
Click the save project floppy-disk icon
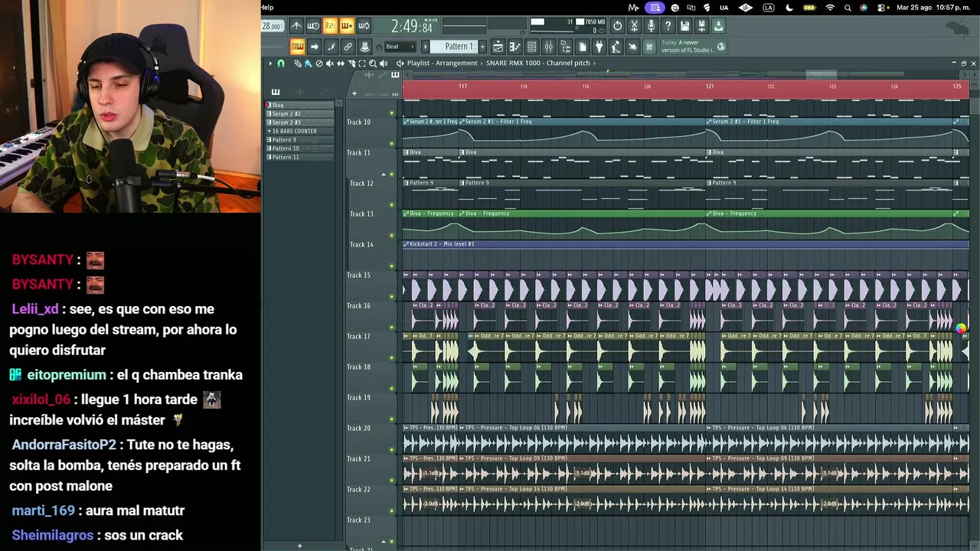coord(684,26)
